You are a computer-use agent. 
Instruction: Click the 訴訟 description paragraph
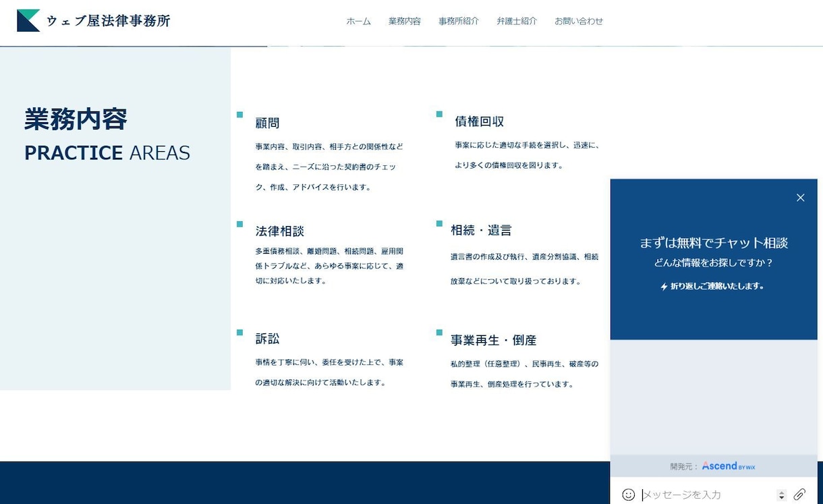329,372
